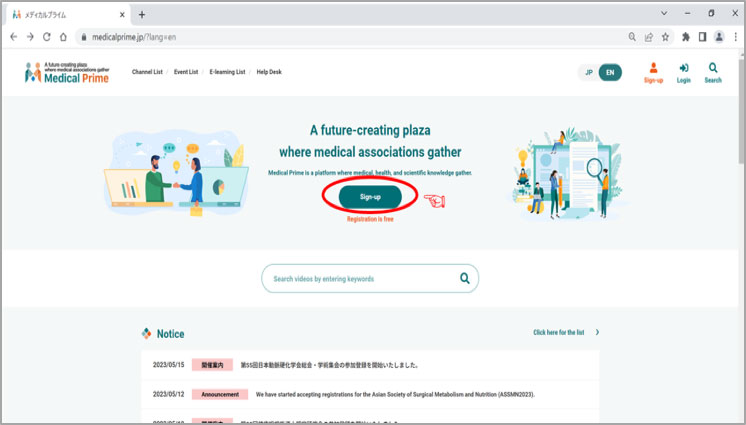
Task: Open the browser profile avatar
Action: pos(719,37)
